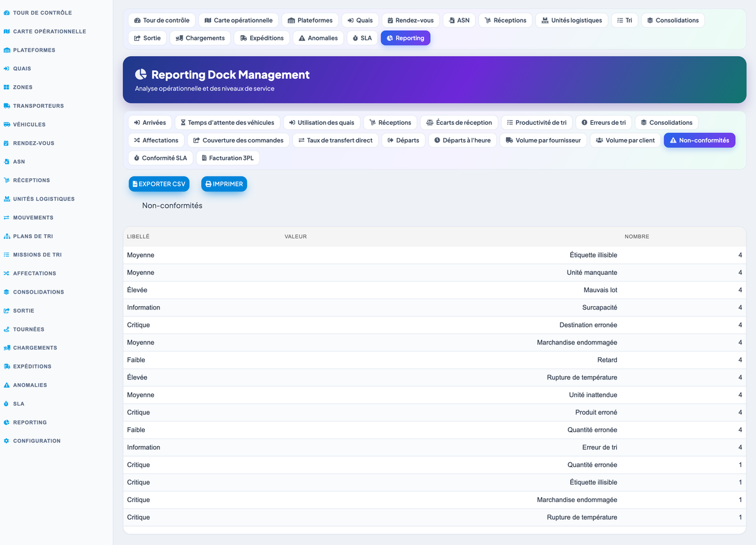Click the ASN sidebar icon
This screenshot has width=756, height=545.
pyautogui.click(x=6, y=161)
